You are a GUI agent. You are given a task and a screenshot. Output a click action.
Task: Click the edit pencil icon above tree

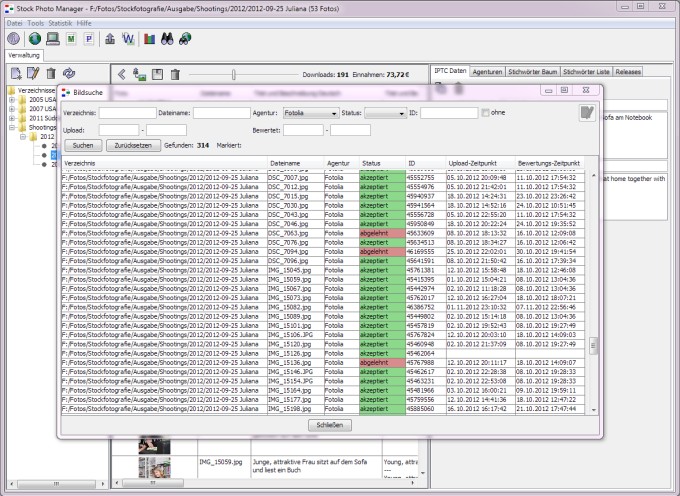tap(33, 73)
